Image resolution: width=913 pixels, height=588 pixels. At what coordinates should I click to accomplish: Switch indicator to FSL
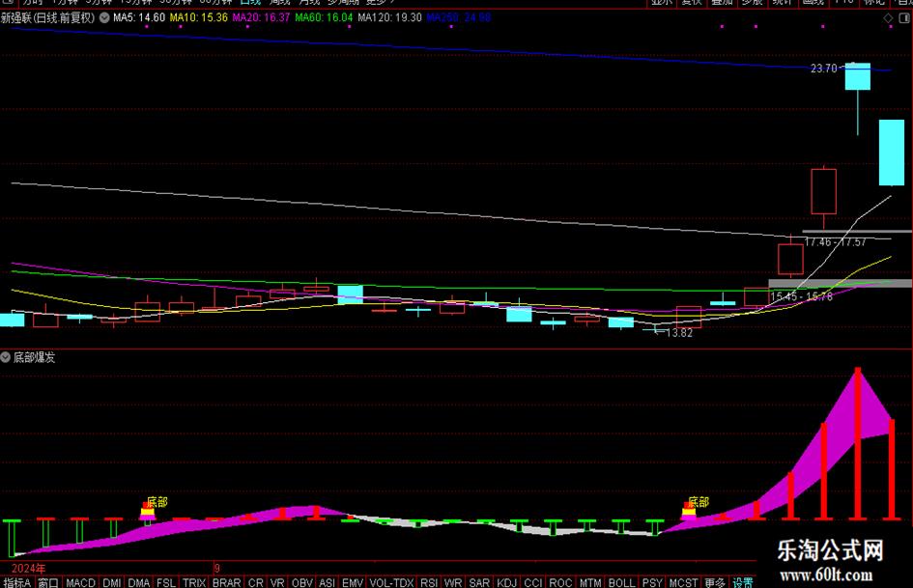[x=166, y=582]
